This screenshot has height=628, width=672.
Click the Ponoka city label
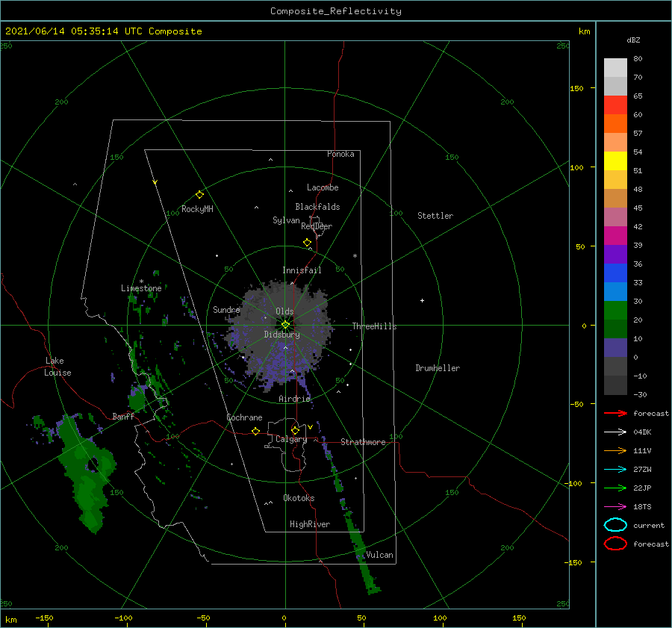[x=340, y=154]
